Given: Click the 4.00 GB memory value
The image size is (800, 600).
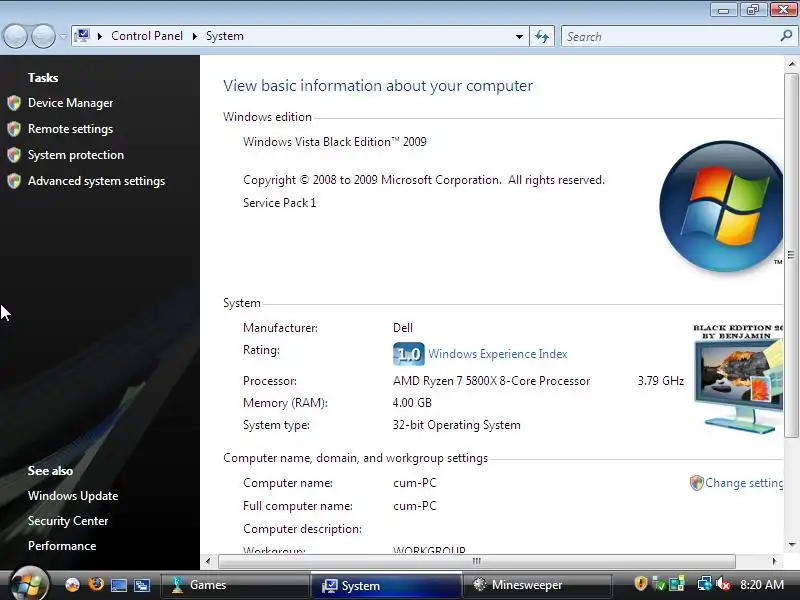Looking at the screenshot, I should [412, 403].
